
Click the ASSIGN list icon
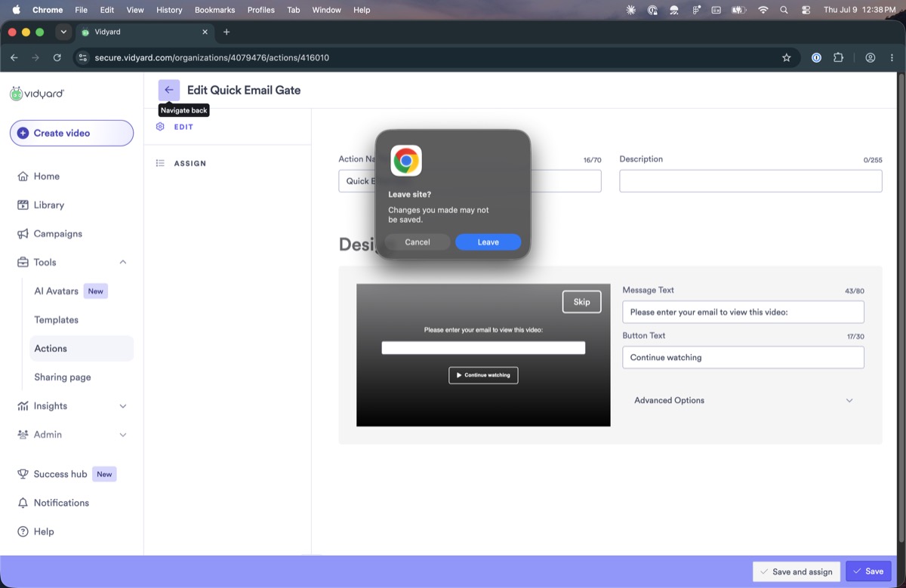(x=160, y=163)
